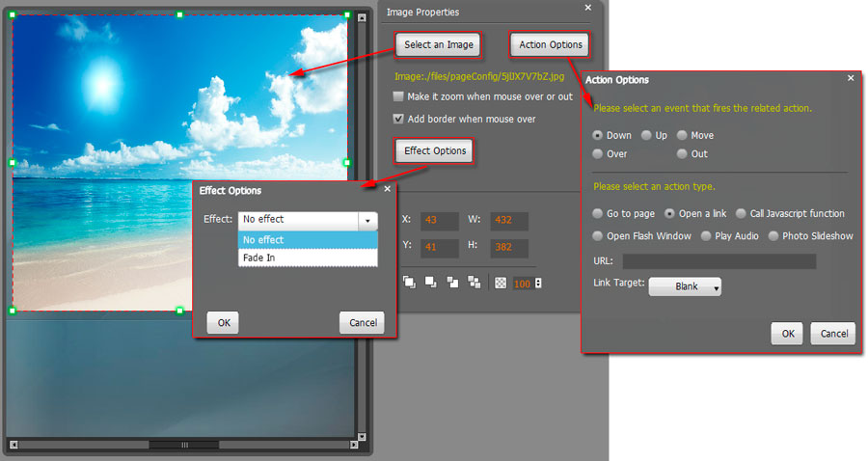
Task: Select the 'Move' event radio button
Action: tap(682, 136)
